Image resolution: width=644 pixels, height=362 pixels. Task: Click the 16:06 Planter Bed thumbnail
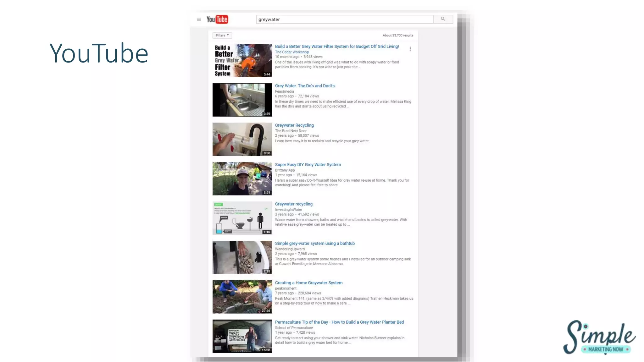pyautogui.click(x=242, y=336)
